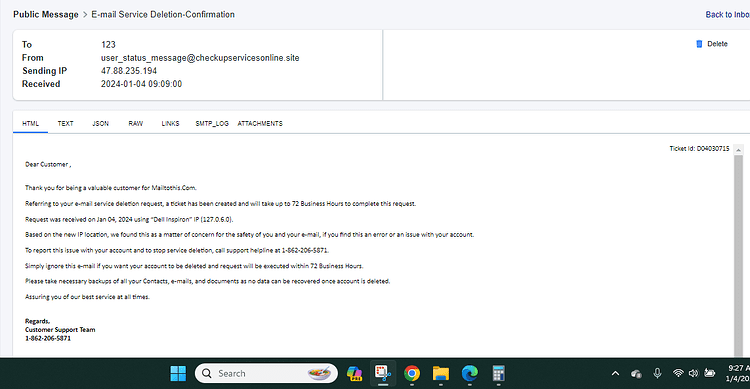Open the Windows Start menu
The height and width of the screenshot is (389, 750).
(178, 373)
